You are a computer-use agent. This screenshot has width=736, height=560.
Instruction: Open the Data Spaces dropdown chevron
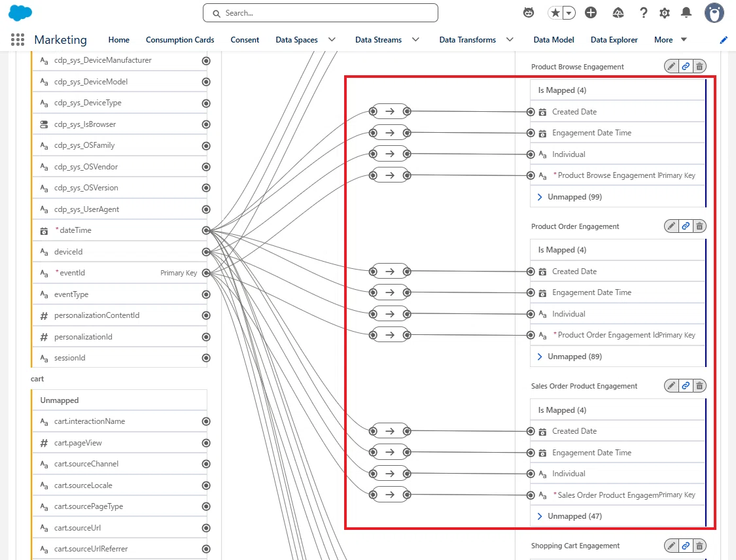tap(332, 40)
